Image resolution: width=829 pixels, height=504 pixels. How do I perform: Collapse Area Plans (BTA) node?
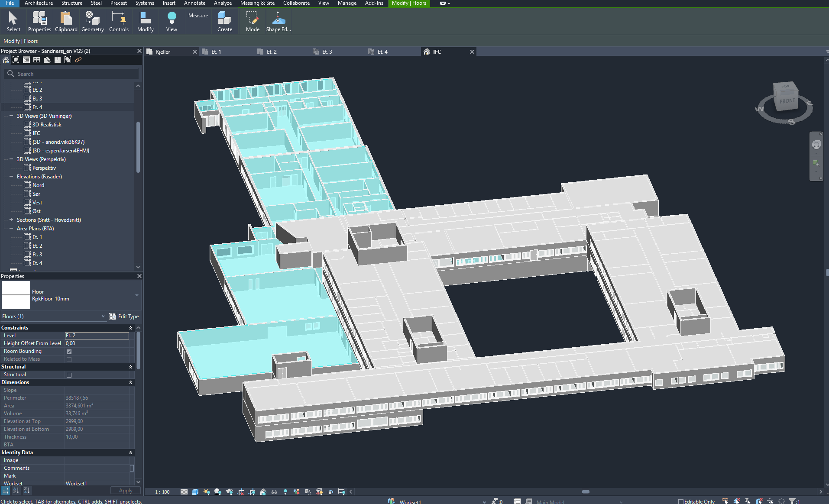pos(11,229)
